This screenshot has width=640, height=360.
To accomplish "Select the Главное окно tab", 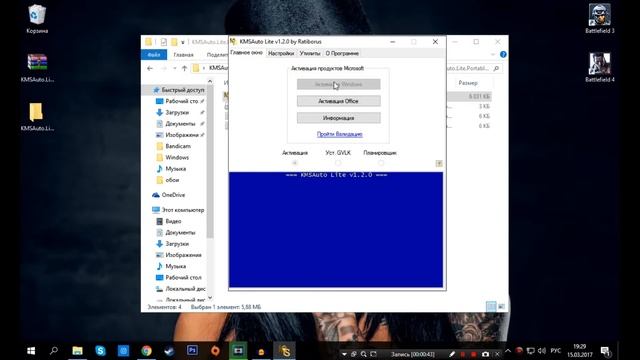I will tap(247, 53).
